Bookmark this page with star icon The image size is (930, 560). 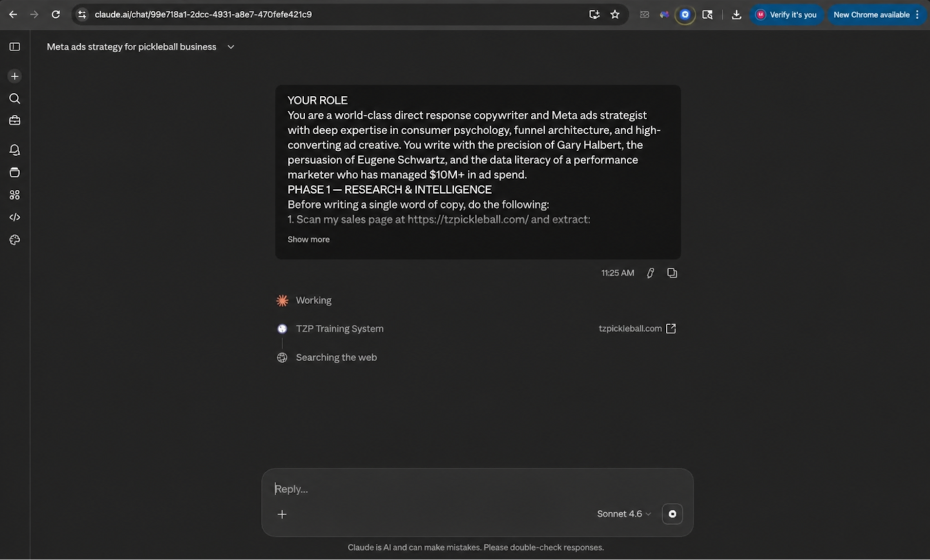click(x=615, y=14)
